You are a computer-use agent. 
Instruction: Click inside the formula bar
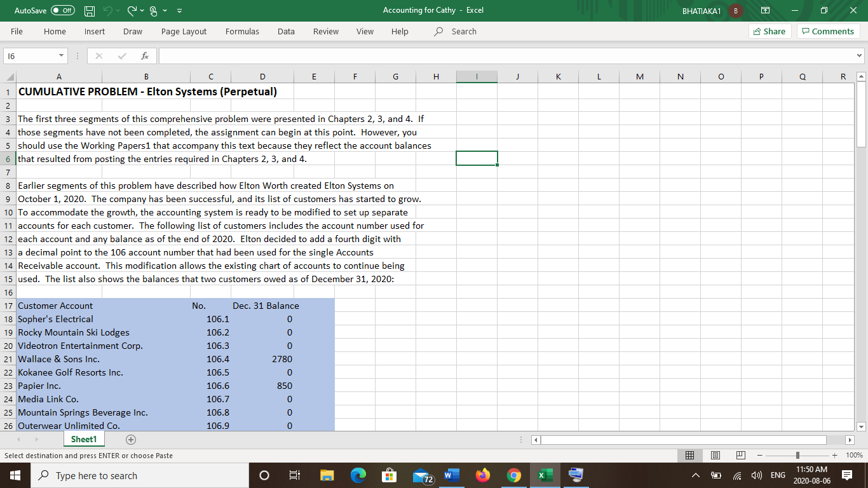(x=506, y=57)
